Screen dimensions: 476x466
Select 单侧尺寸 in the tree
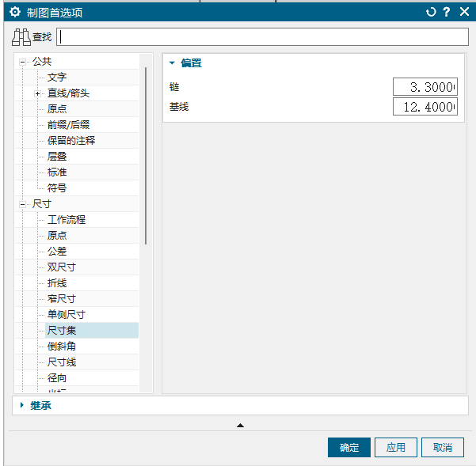click(67, 315)
